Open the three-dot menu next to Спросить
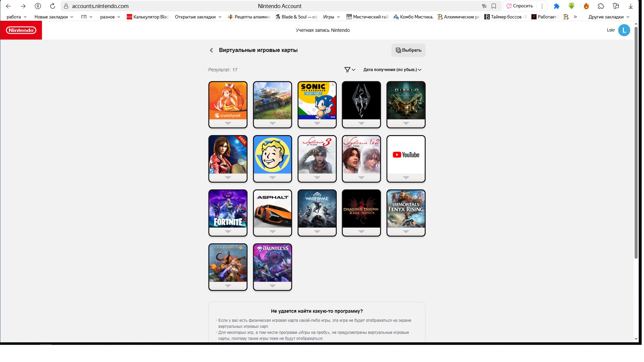 click(x=542, y=6)
